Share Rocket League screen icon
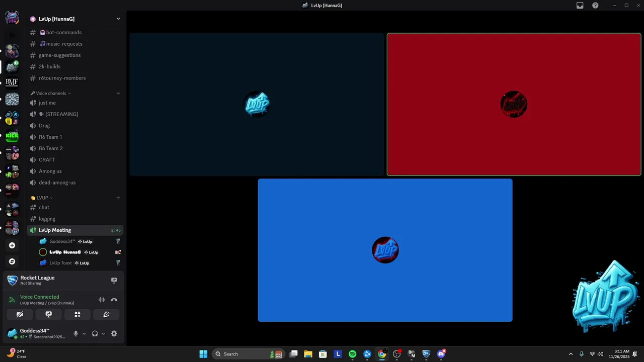This screenshot has width=644, height=362. [x=114, y=281]
